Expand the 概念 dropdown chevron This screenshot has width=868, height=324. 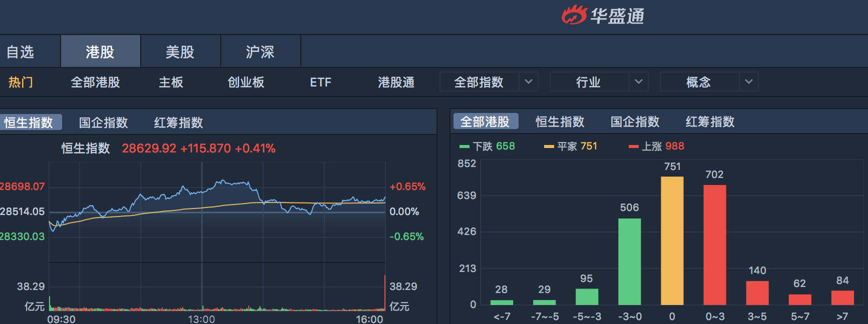coord(748,81)
